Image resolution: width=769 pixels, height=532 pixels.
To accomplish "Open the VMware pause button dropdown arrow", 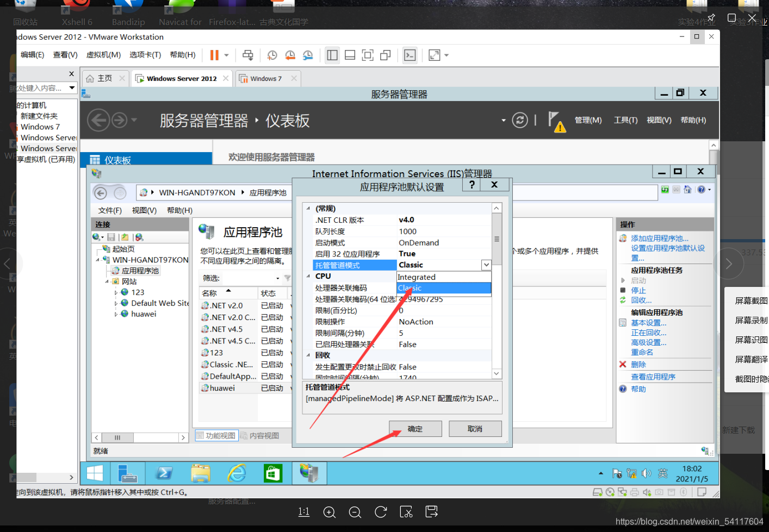I will pyautogui.click(x=227, y=55).
